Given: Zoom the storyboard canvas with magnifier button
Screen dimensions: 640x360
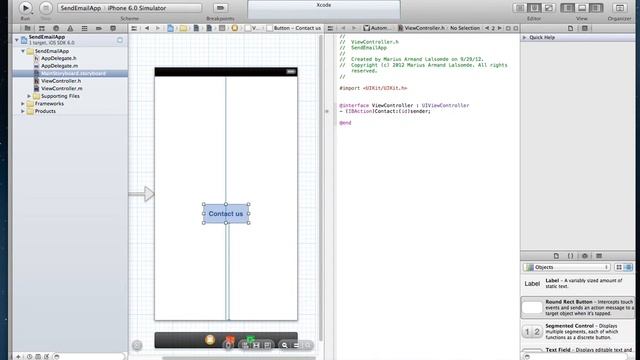Looking at the screenshot, I should [x=284, y=346].
